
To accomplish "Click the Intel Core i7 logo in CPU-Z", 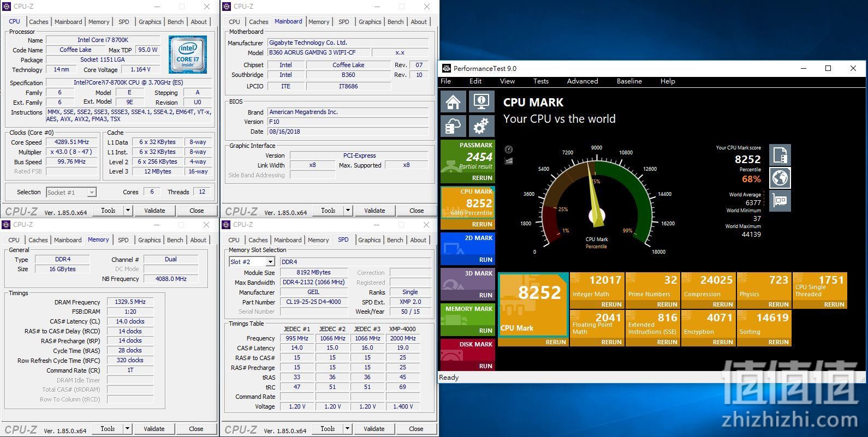I will pos(187,55).
